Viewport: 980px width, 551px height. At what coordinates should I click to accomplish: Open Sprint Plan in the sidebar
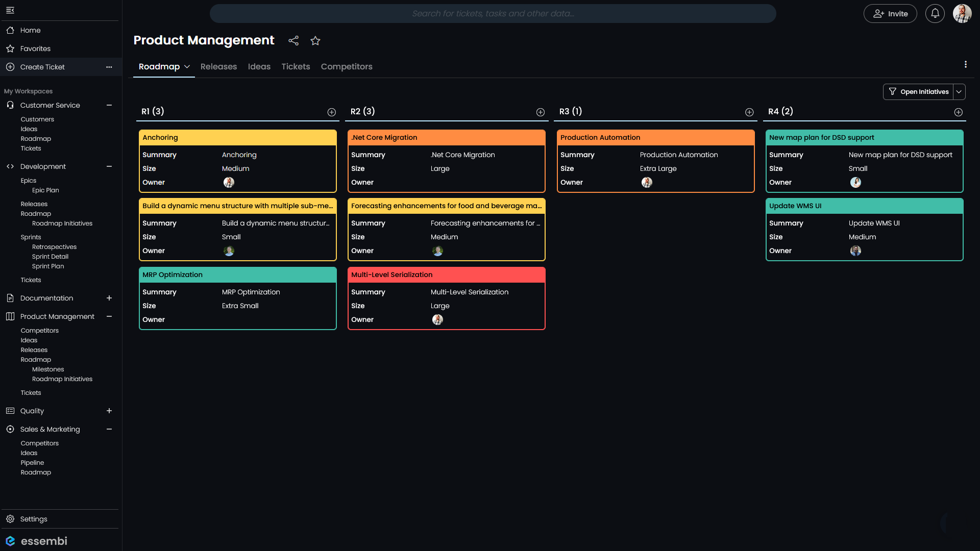click(x=48, y=266)
